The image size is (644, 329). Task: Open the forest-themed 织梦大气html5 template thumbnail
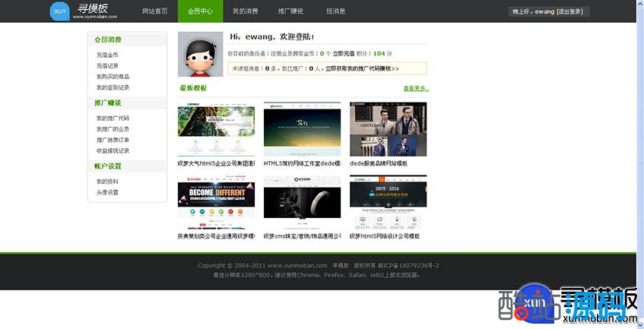coord(216,128)
